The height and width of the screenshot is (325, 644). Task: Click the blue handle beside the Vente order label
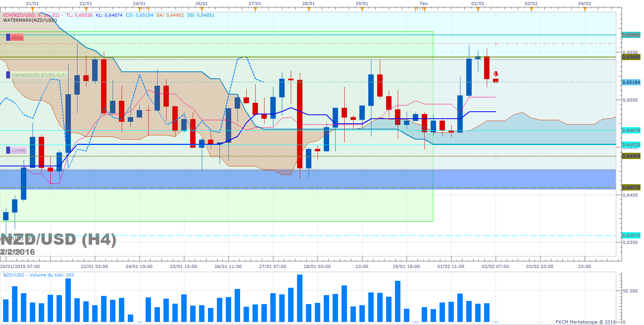[x=8, y=75]
